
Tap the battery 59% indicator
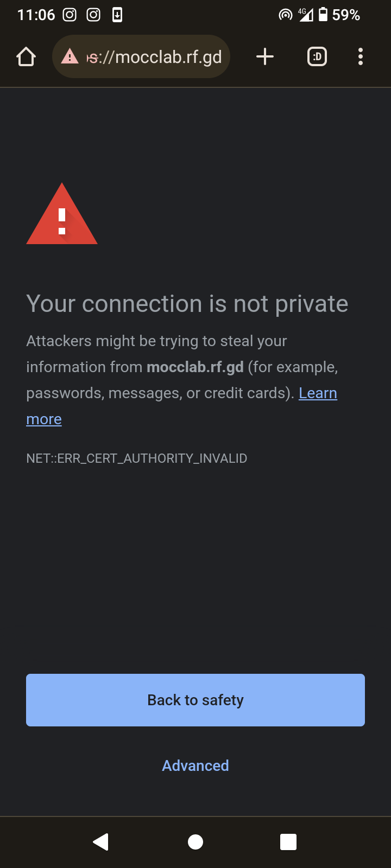(x=339, y=15)
